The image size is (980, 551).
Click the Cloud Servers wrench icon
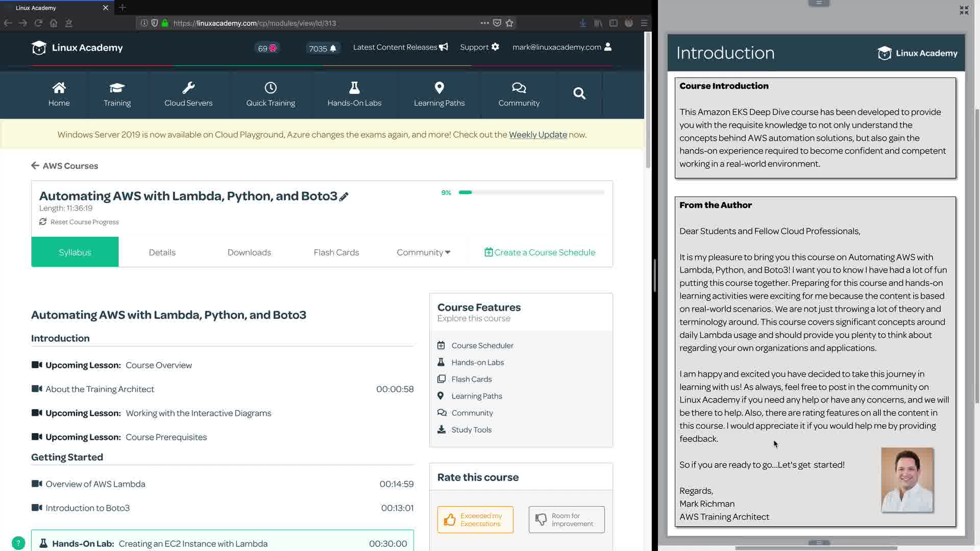point(188,88)
